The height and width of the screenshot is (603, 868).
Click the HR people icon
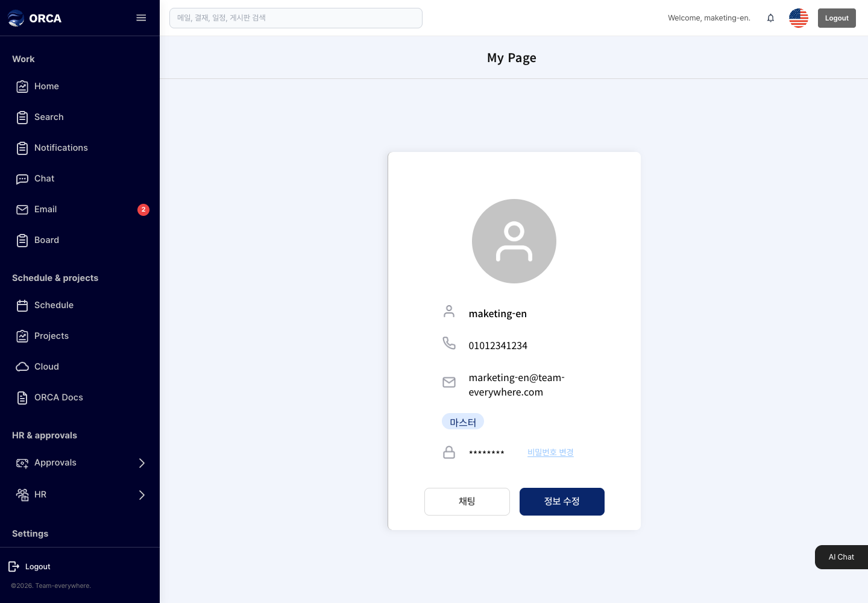coord(22,495)
